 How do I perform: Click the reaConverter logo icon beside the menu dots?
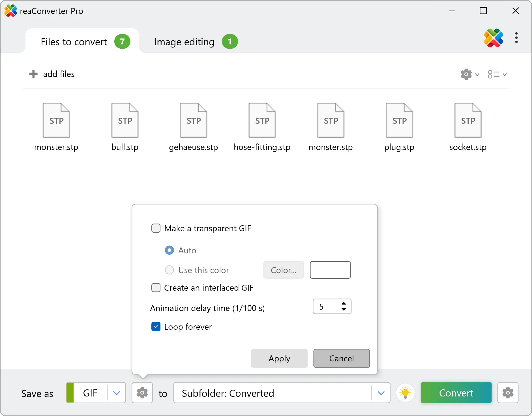click(x=493, y=38)
